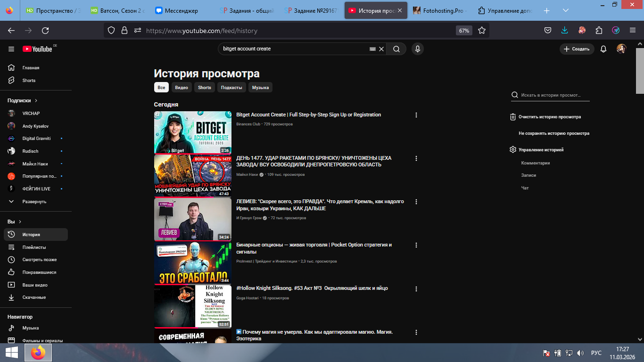Screen dimensions: 644x362
Task: Open the YouTube hamburger guide menu
Action: tap(11, 49)
